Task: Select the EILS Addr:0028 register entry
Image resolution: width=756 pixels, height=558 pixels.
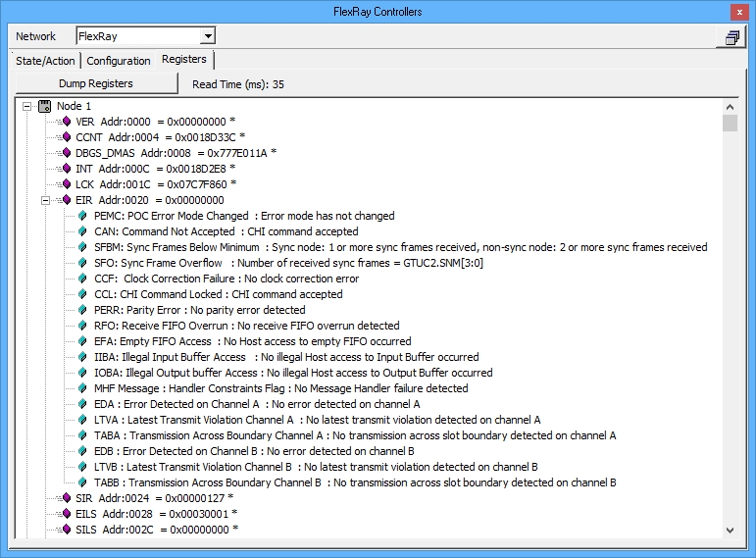Action: coord(156,514)
